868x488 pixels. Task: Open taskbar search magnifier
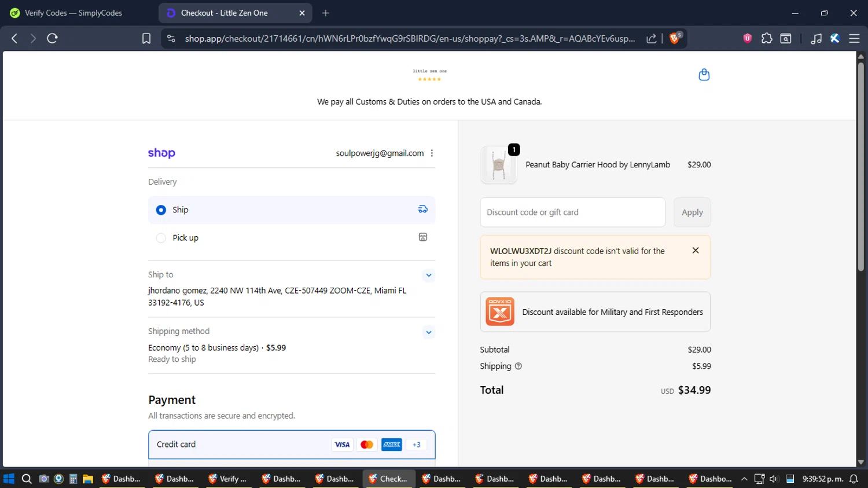(27, 479)
